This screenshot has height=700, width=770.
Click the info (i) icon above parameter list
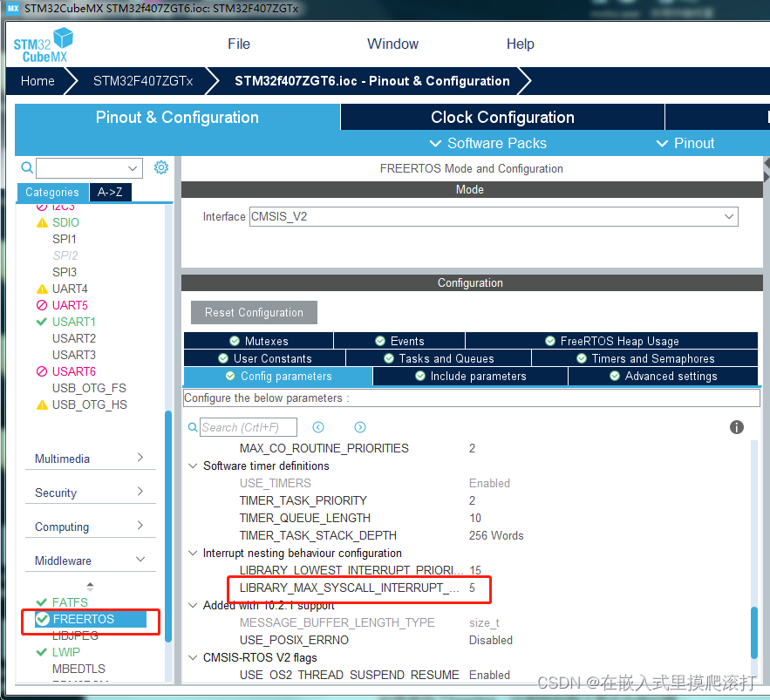(x=737, y=427)
